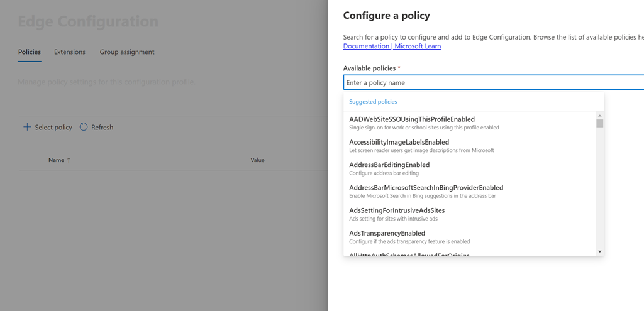Click the Suggested policies heading
Screen dimensions: 644x311
(373, 102)
